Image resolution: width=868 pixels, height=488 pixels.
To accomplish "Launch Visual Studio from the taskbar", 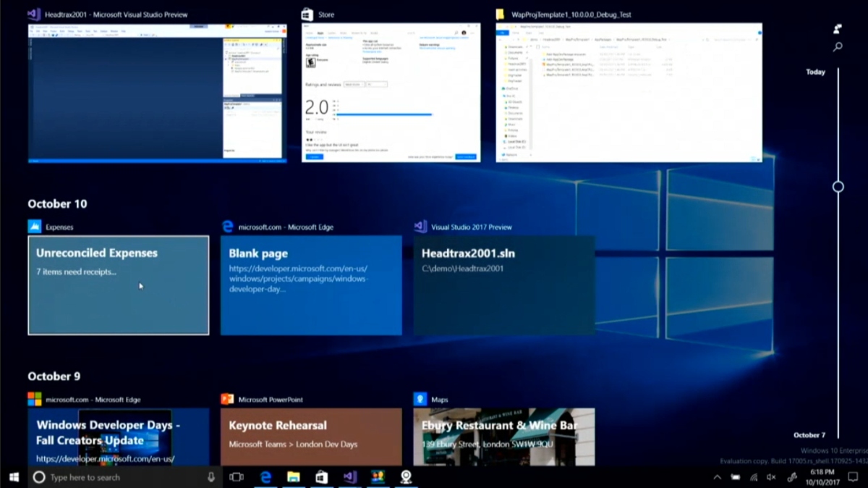I will pos(350,477).
